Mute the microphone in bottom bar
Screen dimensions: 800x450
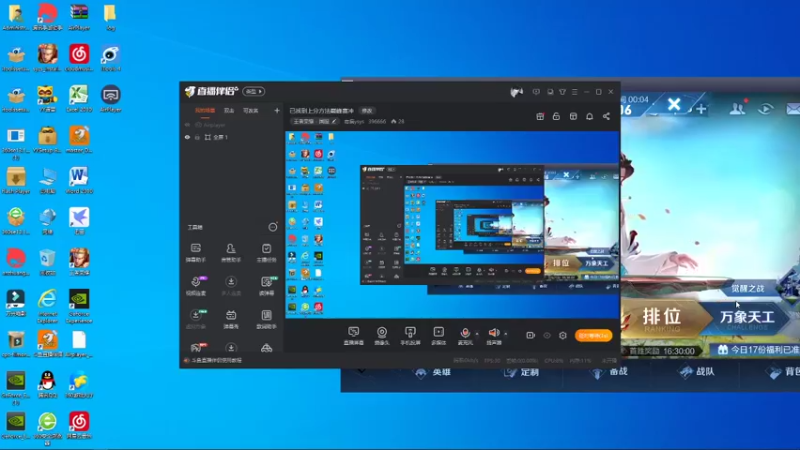tap(465, 333)
